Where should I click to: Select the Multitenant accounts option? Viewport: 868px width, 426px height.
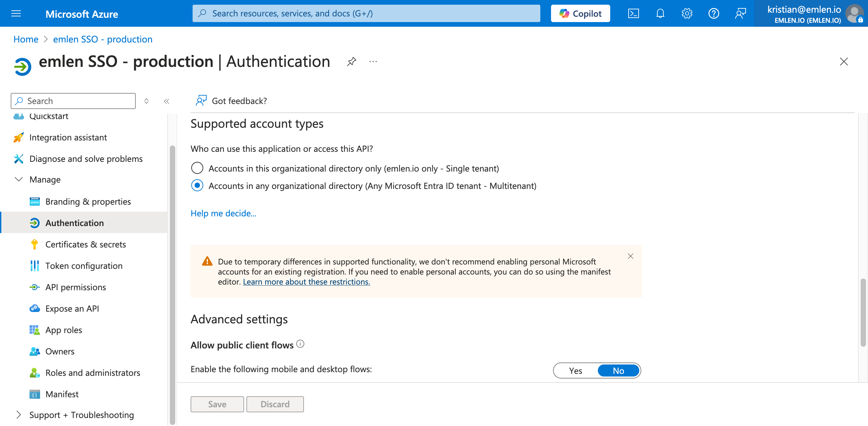click(197, 185)
